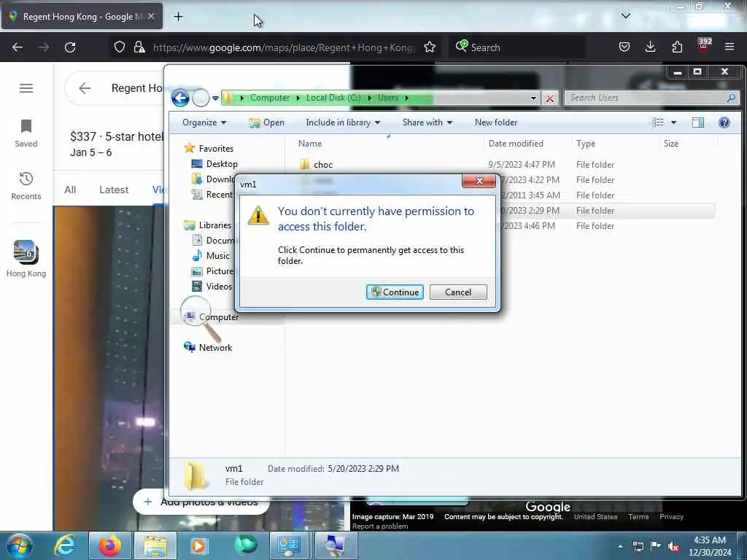The image size is (747, 560).
Task: Click the volume icon in the system tray
Action: pyautogui.click(x=673, y=547)
